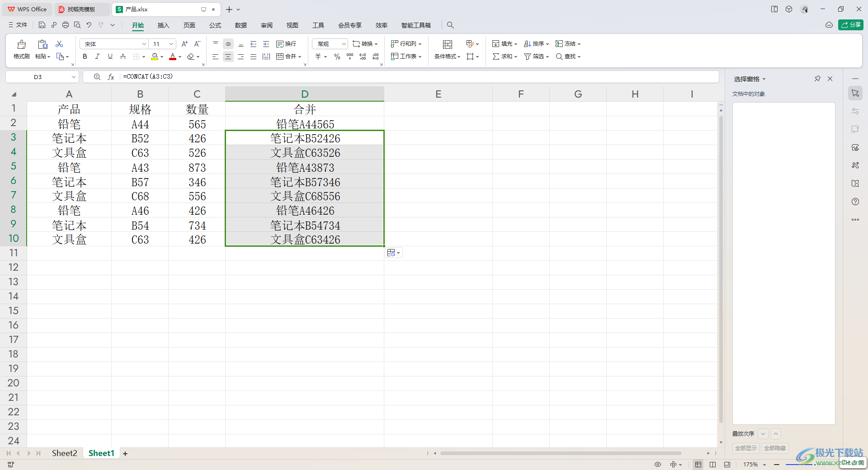This screenshot has height=470, width=868.
Task: Click the Filter (筛选) funnel button
Action: tap(536, 56)
